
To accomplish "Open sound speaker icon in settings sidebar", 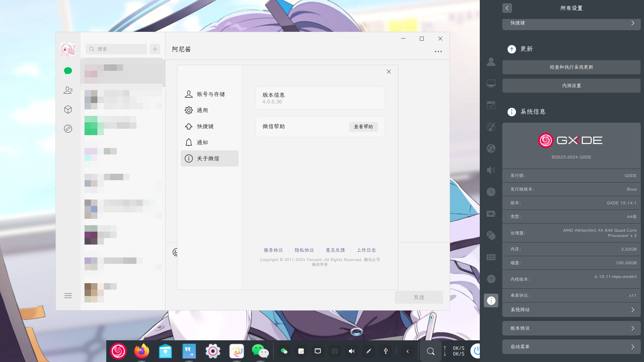I will (x=491, y=170).
